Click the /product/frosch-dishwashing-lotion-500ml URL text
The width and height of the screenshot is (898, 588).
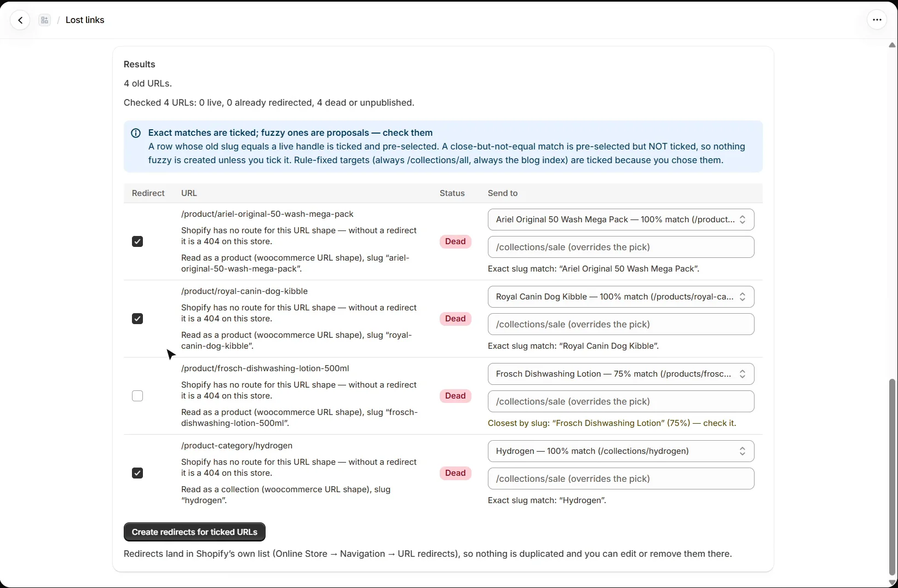click(265, 368)
